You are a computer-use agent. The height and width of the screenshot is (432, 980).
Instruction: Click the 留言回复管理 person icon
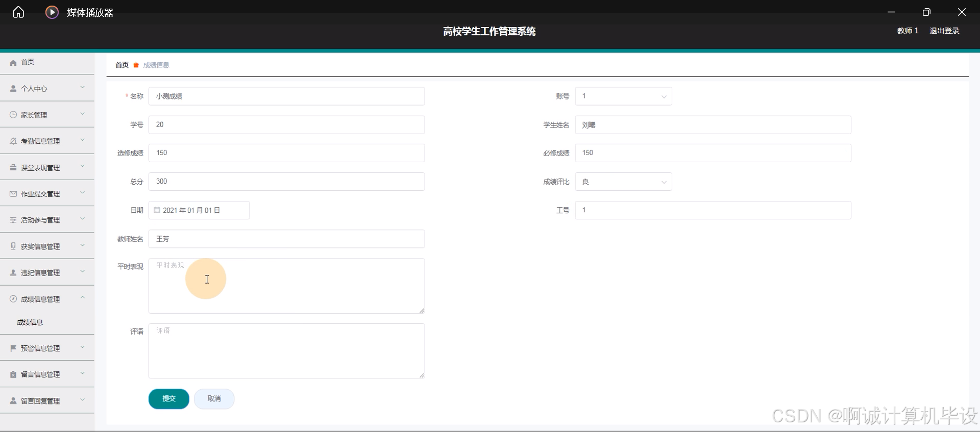(x=13, y=401)
